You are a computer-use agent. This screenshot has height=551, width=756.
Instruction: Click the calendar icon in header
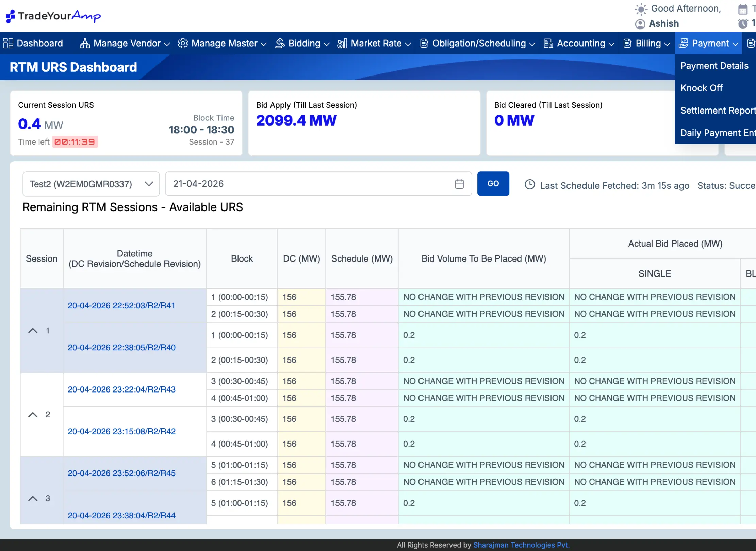tap(743, 9)
